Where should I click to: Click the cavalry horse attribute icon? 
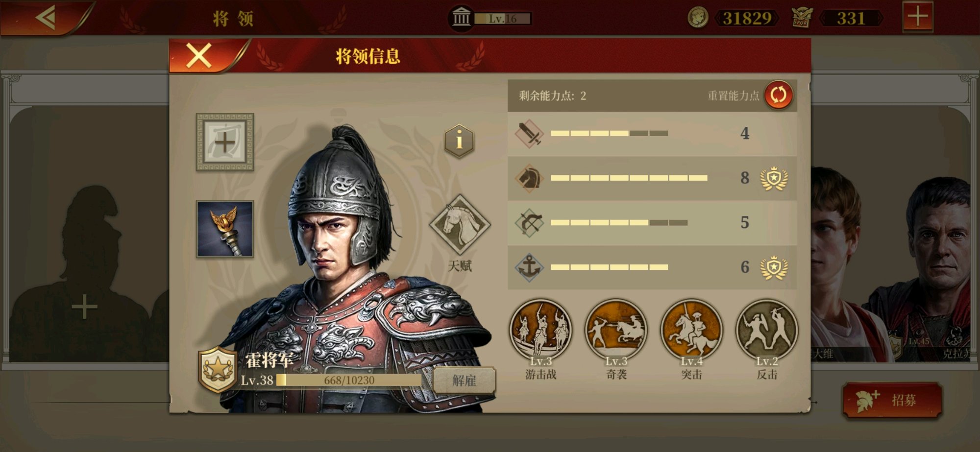[x=529, y=178]
